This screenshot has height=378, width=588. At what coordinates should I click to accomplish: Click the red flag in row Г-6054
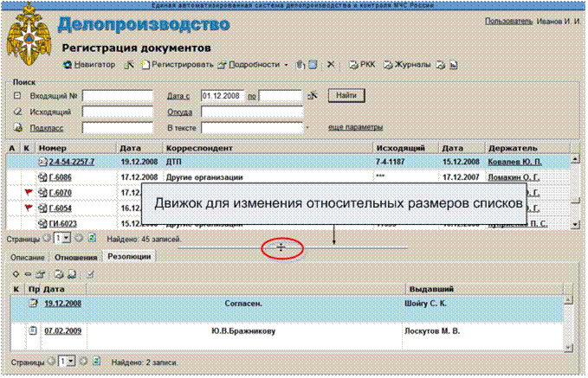[x=29, y=208]
